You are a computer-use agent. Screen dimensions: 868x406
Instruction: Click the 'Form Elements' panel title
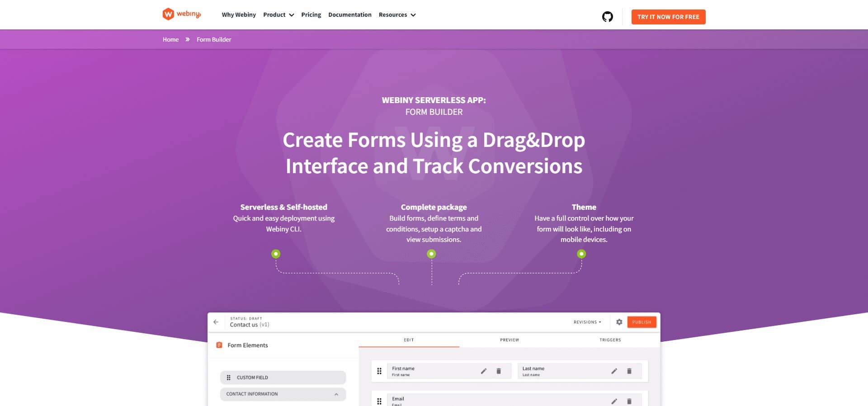[x=247, y=345]
